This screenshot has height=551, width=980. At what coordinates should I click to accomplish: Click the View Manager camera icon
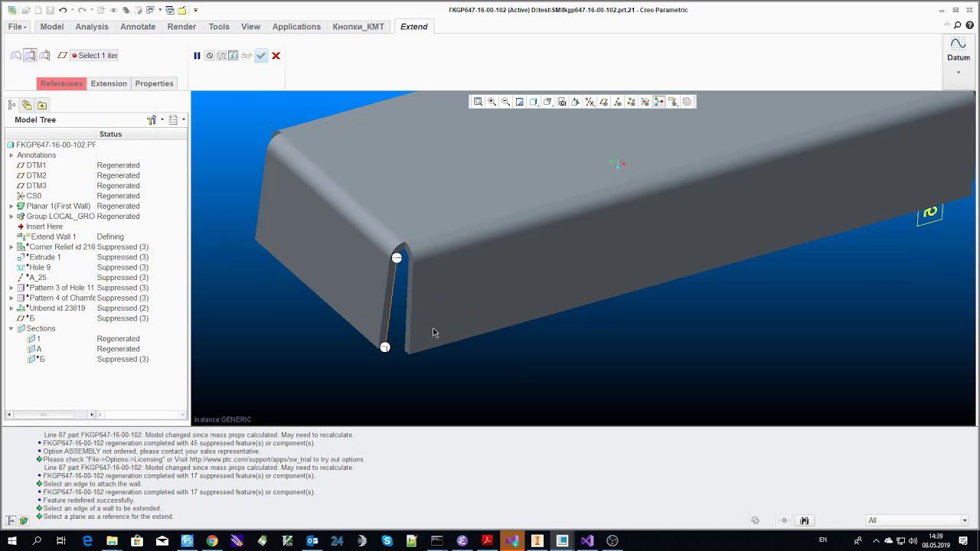click(561, 102)
